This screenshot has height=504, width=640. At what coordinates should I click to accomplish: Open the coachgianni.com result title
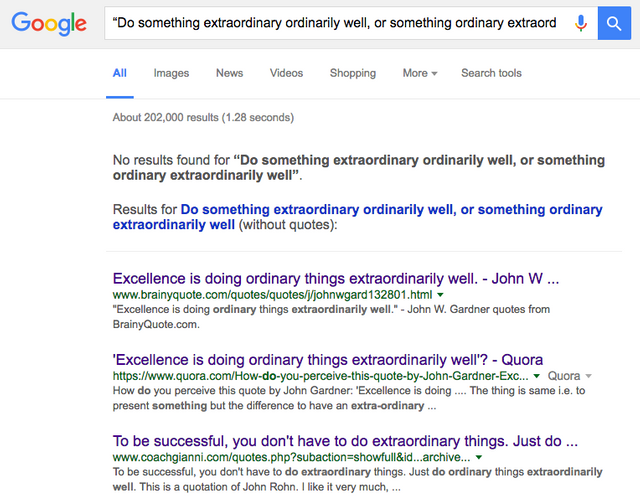[x=345, y=440]
